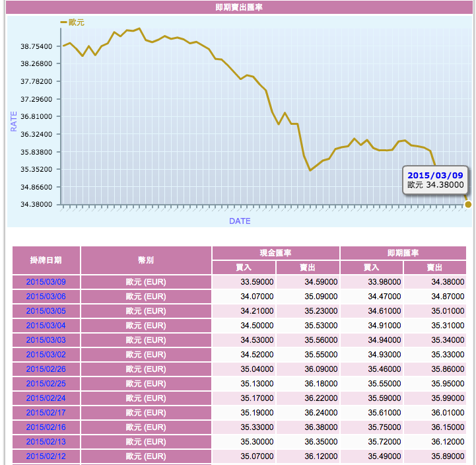Click the 34.87000 spot selling cell

point(434,297)
